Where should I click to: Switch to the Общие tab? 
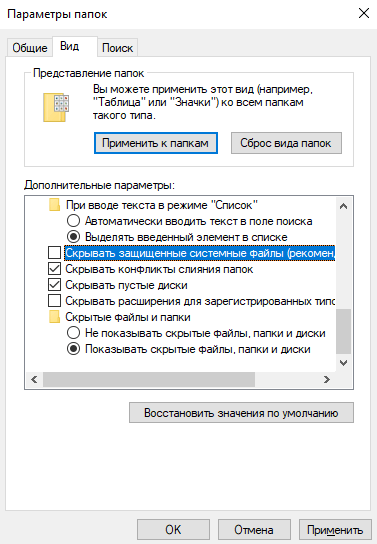(30, 48)
